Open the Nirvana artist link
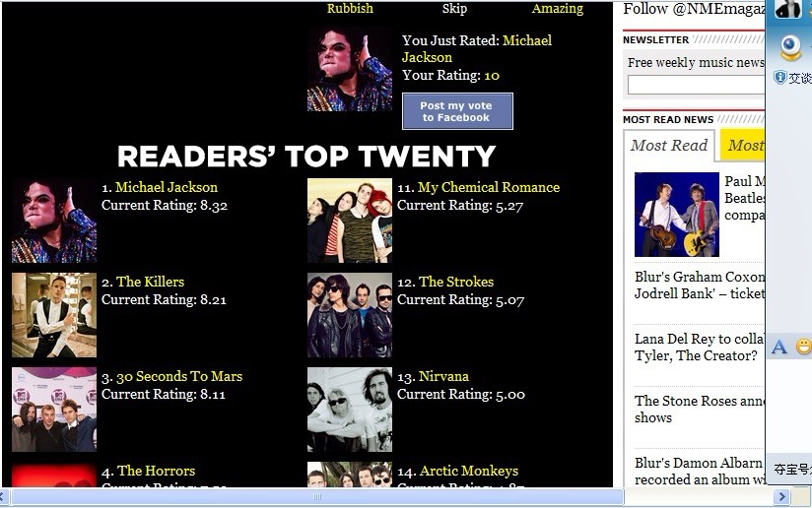The image size is (812, 508). pos(443,376)
